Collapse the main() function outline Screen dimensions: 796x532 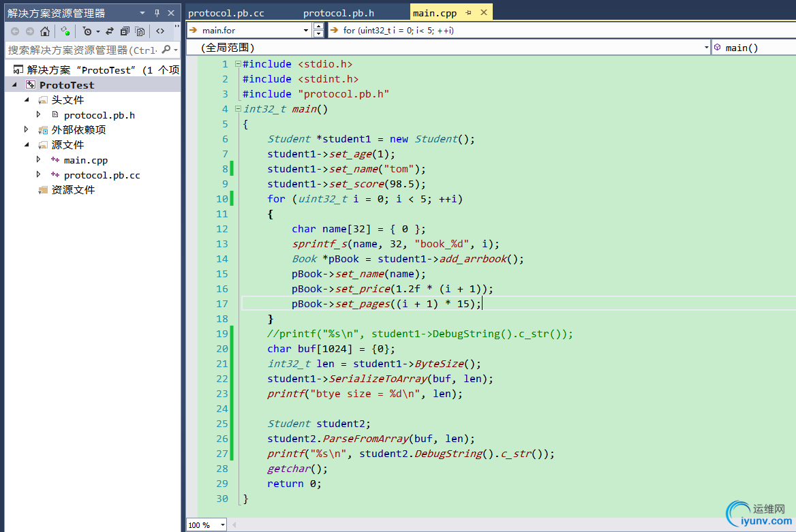(237, 109)
